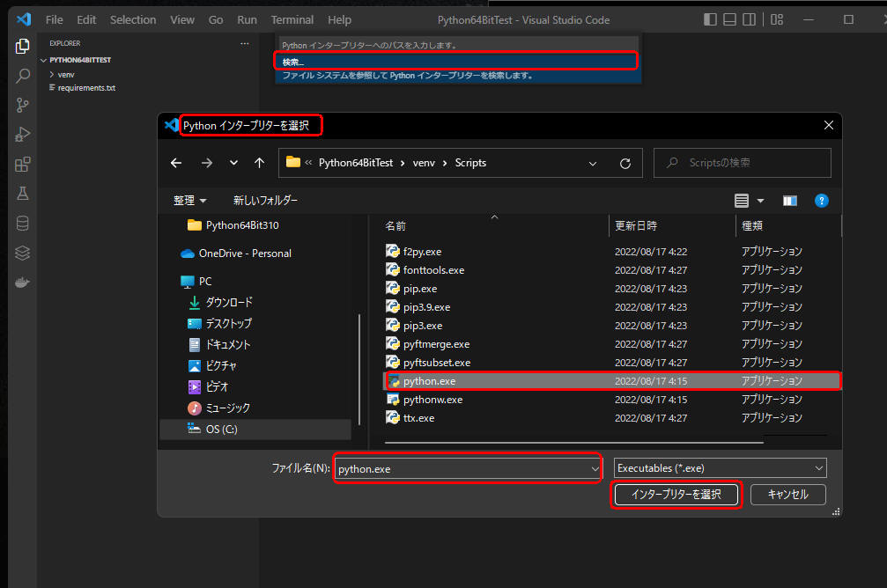Open the recent locations dropdown arrow

coord(233,163)
